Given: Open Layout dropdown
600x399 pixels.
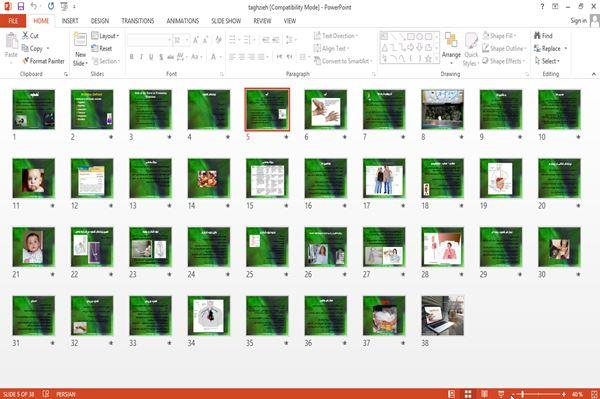Looking at the screenshot, I should pos(105,36).
